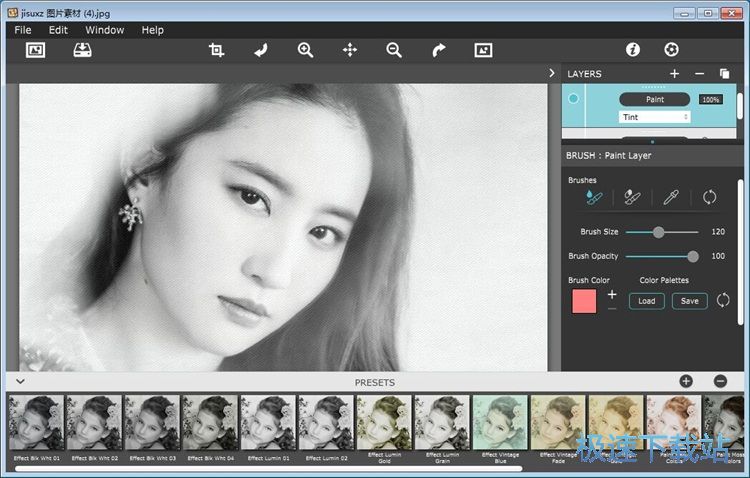
Task: Collapse the right side panel arrow
Action: 552,74
